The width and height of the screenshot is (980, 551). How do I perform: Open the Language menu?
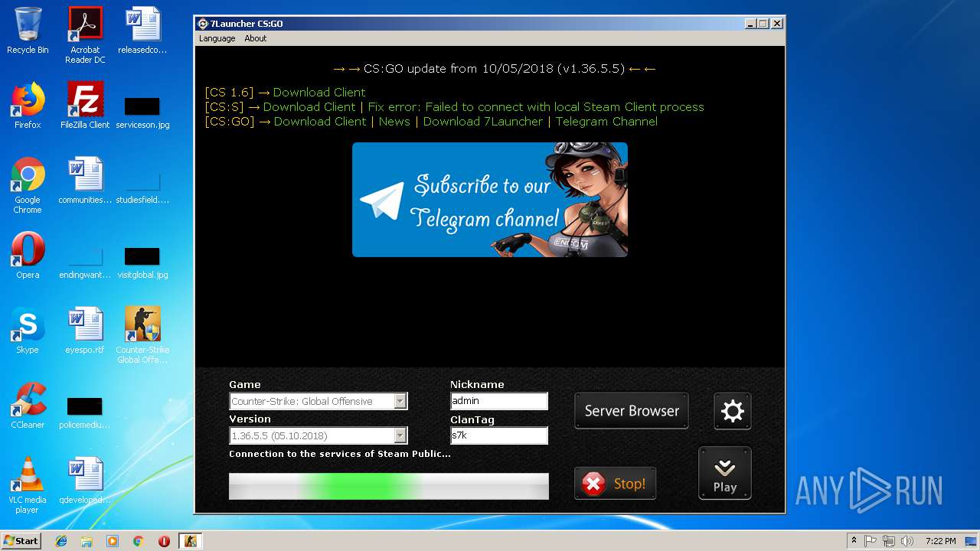coord(217,38)
